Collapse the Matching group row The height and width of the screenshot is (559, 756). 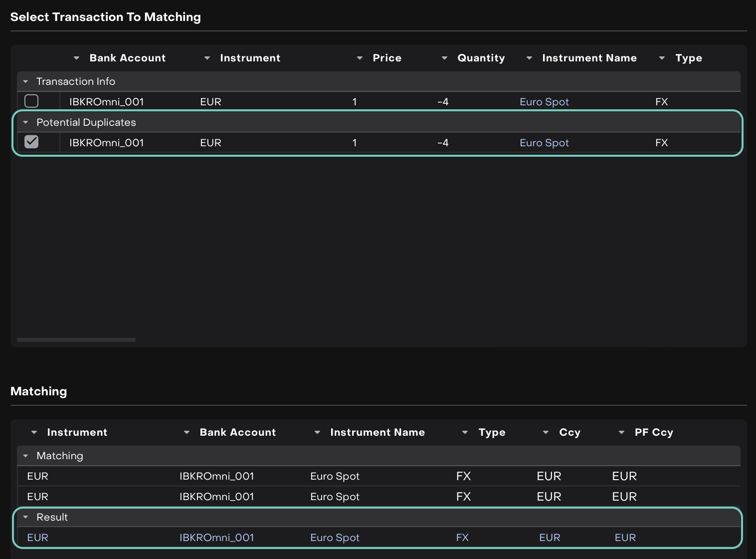pos(26,456)
